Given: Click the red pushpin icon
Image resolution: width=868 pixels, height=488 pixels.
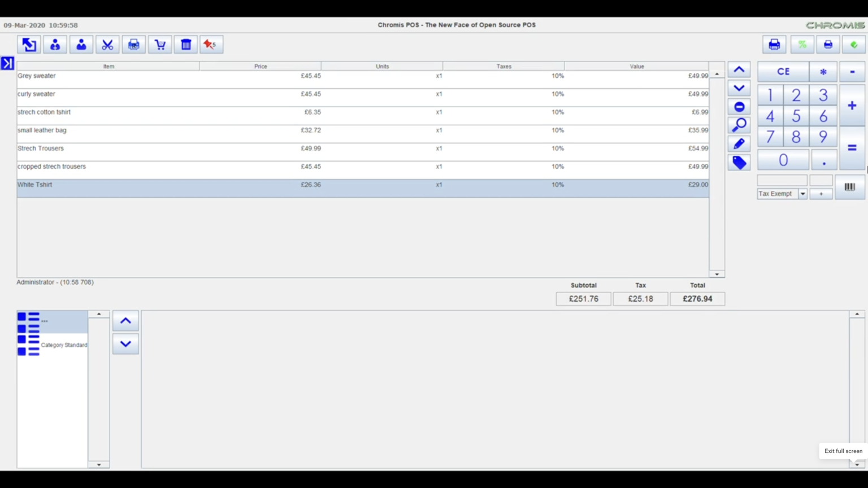Looking at the screenshot, I should point(211,45).
